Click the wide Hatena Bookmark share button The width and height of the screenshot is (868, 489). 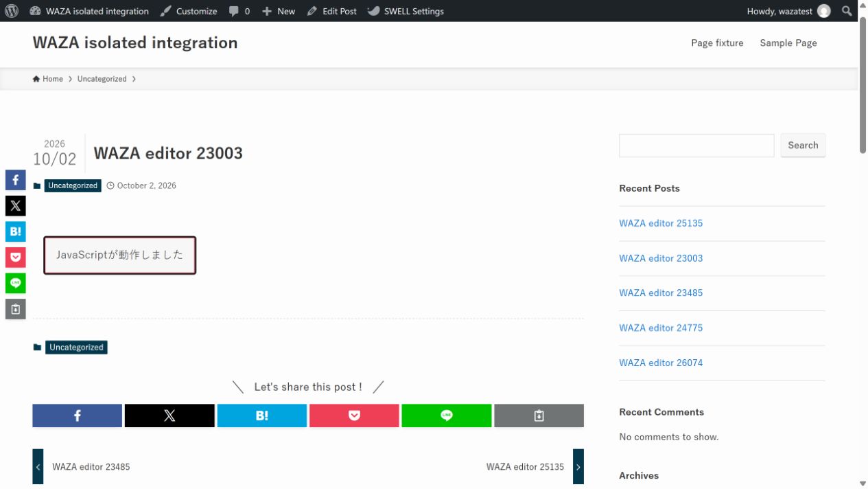tap(262, 416)
